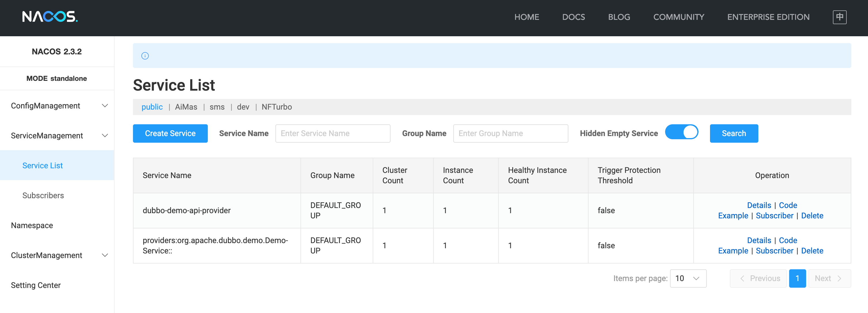The width and height of the screenshot is (868, 313).
Task: Click the MODE standalone label
Action: click(57, 79)
